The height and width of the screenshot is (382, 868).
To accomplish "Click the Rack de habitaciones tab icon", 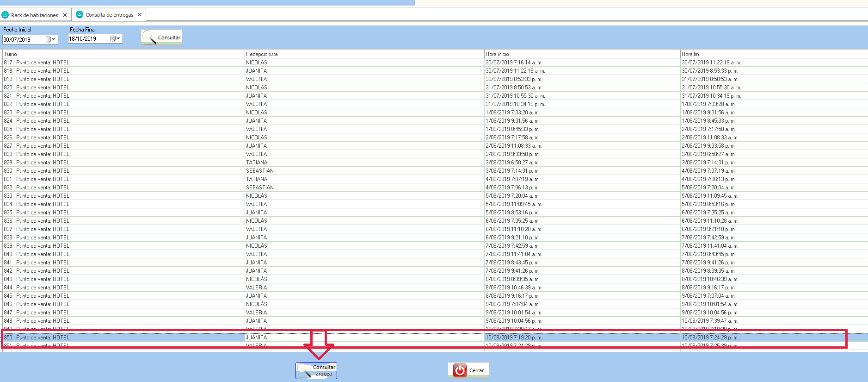I will point(6,15).
